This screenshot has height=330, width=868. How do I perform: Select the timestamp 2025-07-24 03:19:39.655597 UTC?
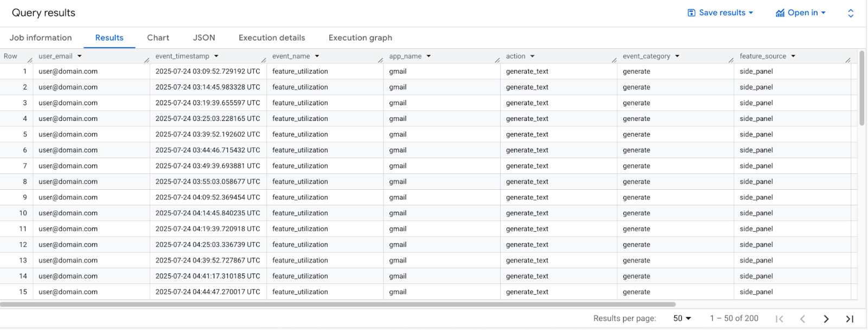208,103
